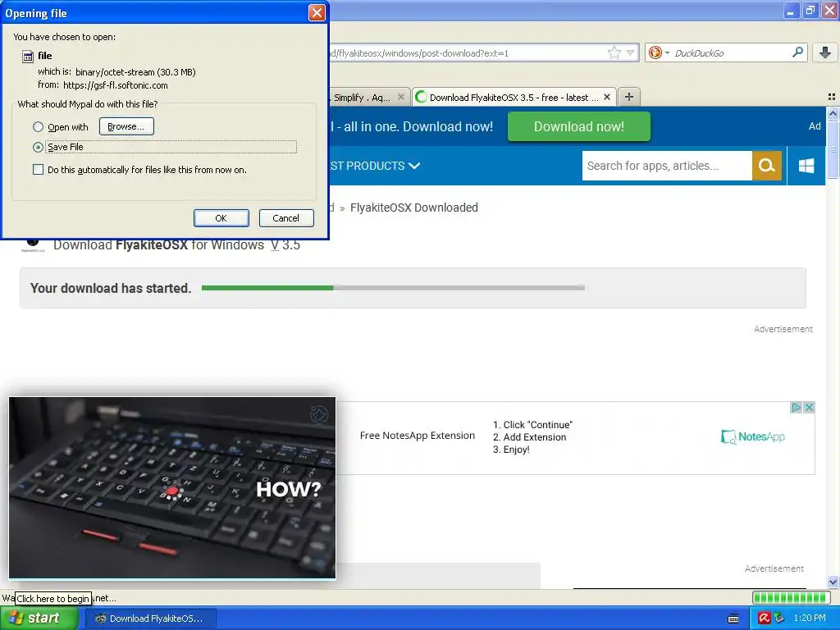Open AdChoices icon on NotesApp ad
The height and width of the screenshot is (630, 840).
[x=797, y=408]
